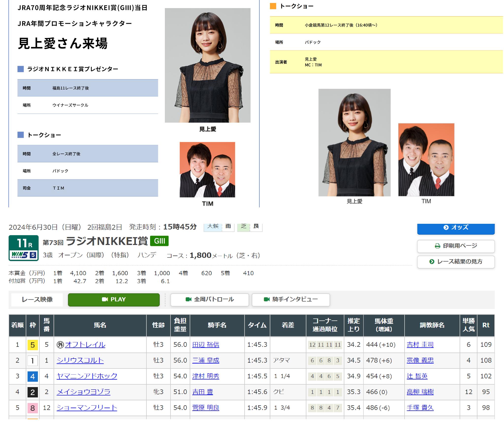Image resolution: width=504 pixels, height=423 pixels.
Task: Click the GIII grade badge
Action: [159, 241]
